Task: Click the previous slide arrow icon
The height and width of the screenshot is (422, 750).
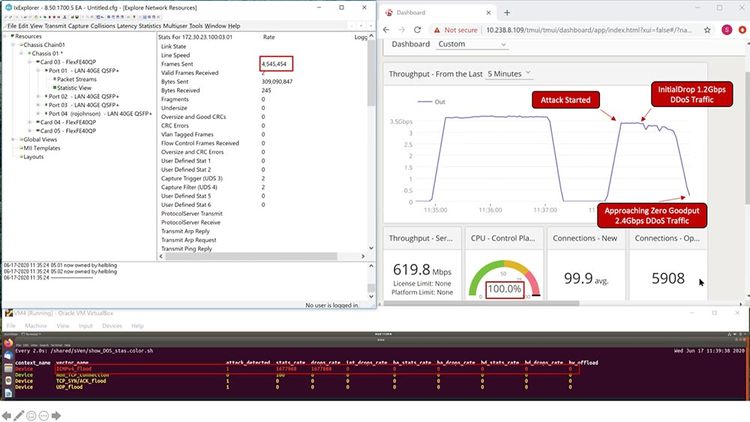Action: click(6, 416)
